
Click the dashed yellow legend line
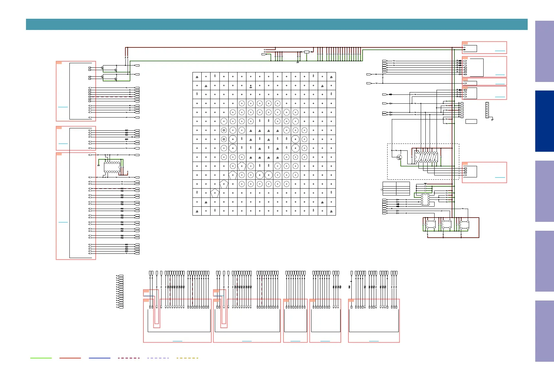(x=187, y=358)
